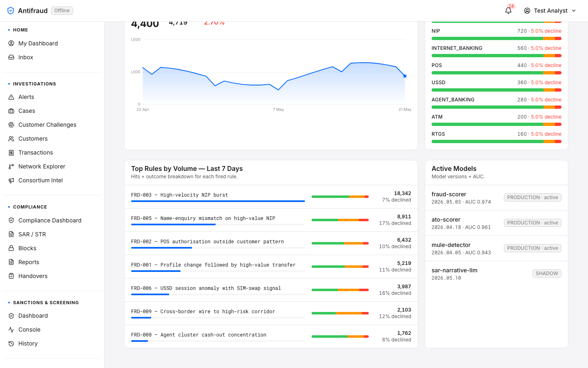588x368 pixels.
Task: Open My Dashboard from the sidebar
Action: coord(52,43)
